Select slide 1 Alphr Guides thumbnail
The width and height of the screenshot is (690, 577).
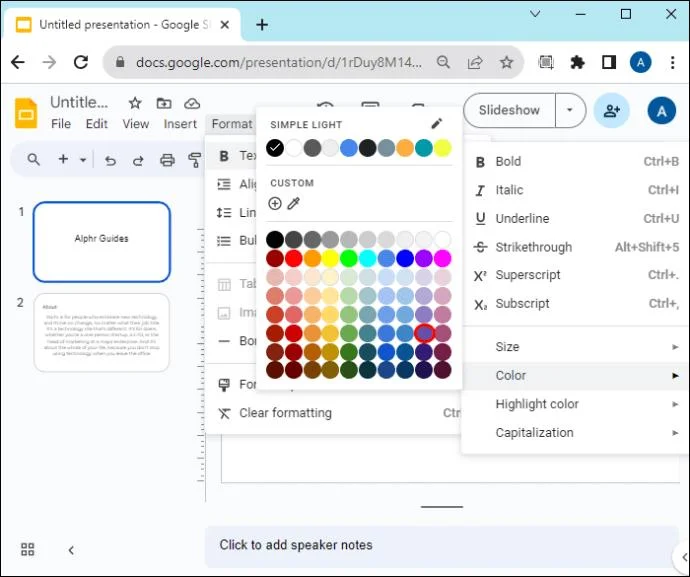[x=102, y=242]
